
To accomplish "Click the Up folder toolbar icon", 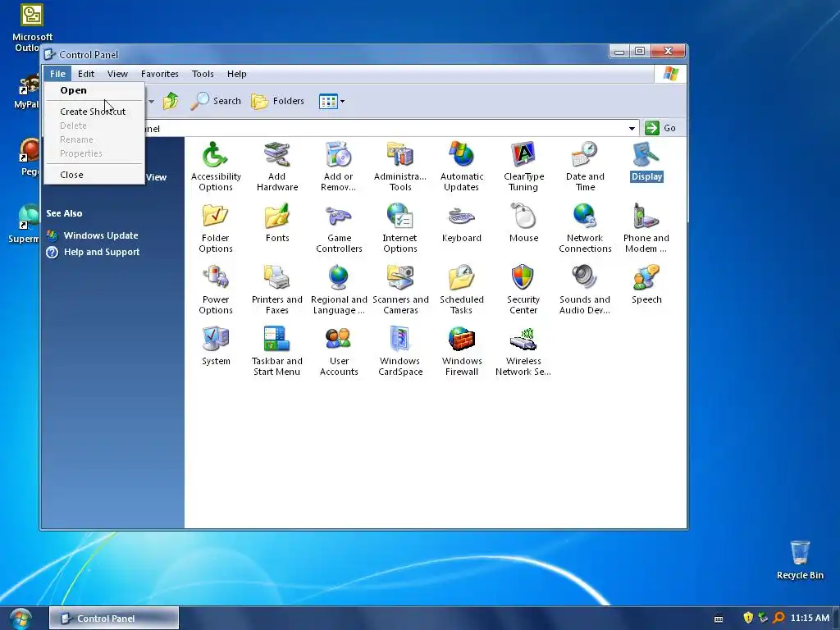I will click(171, 101).
